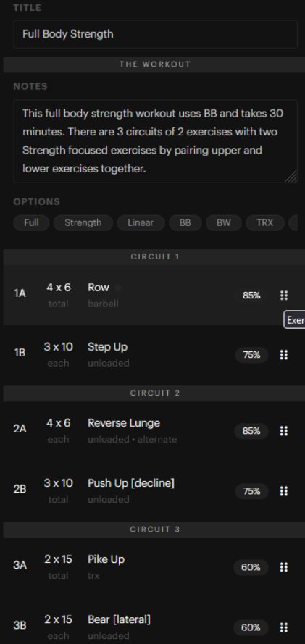Screen dimensions: 305x644
Task: Click the Circuit 3 section header
Action: tap(155, 530)
